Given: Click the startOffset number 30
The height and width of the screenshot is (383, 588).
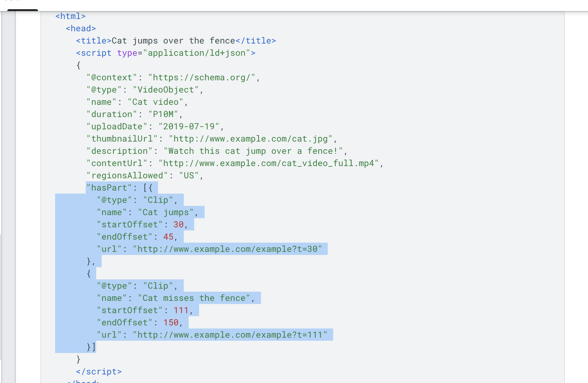Looking at the screenshot, I should click(x=179, y=225).
